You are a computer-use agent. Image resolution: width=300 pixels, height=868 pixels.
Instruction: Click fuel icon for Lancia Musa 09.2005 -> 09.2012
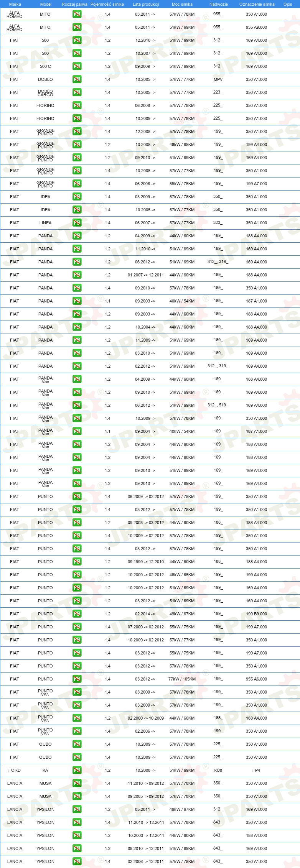click(x=77, y=796)
